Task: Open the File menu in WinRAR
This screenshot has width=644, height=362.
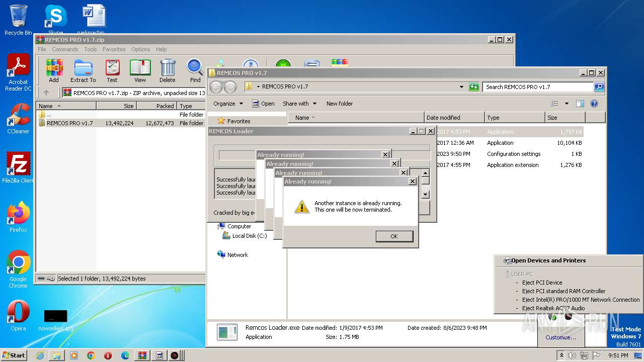Action: click(x=42, y=49)
